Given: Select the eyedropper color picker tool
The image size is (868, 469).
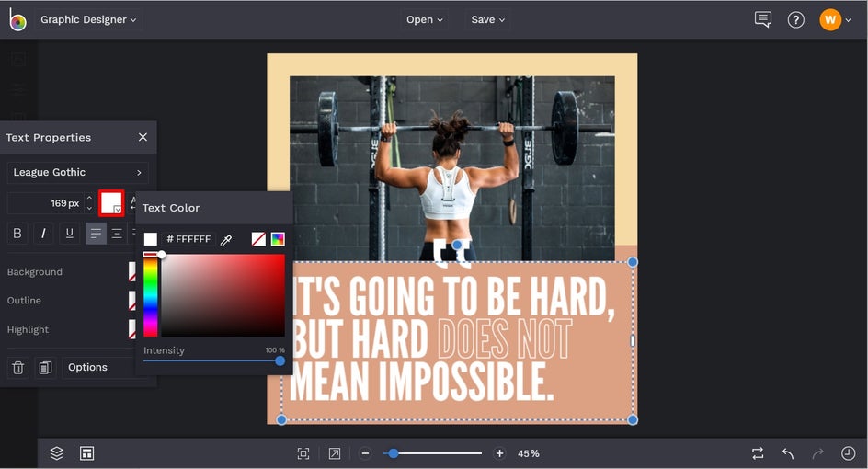Looking at the screenshot, I should tap(226, 240).
